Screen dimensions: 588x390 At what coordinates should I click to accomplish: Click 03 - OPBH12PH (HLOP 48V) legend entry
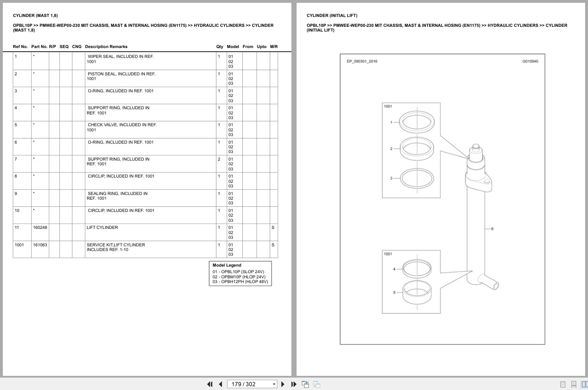[240, 282]
